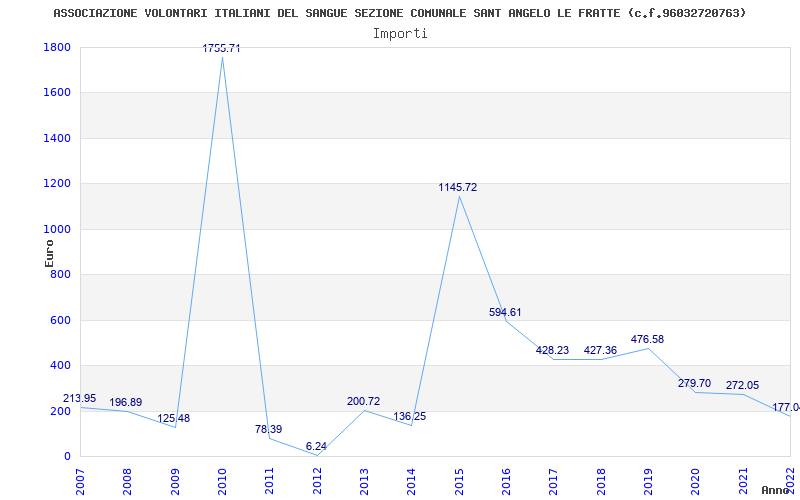Click the 427.36 data label
This screenshot has width=800, height=500.
(x=600, y=350)
